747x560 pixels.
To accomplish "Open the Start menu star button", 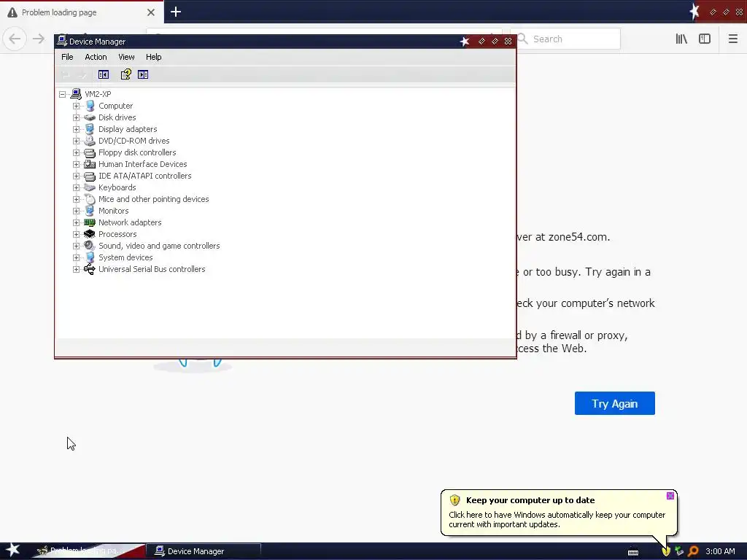I will pos(13,551).
